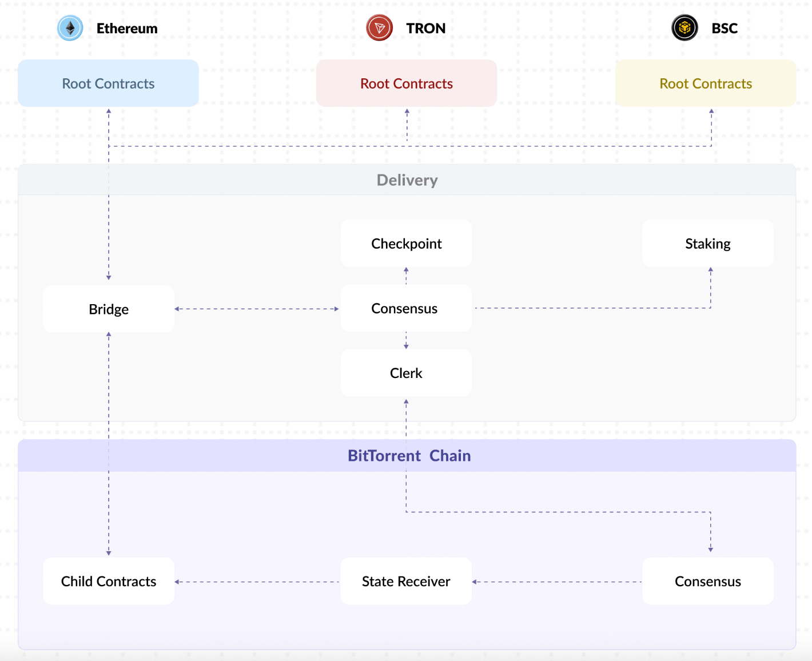Screen dimensions: 812x661
Task: Select the Checkpoint module box
Action: coord(406,244)
